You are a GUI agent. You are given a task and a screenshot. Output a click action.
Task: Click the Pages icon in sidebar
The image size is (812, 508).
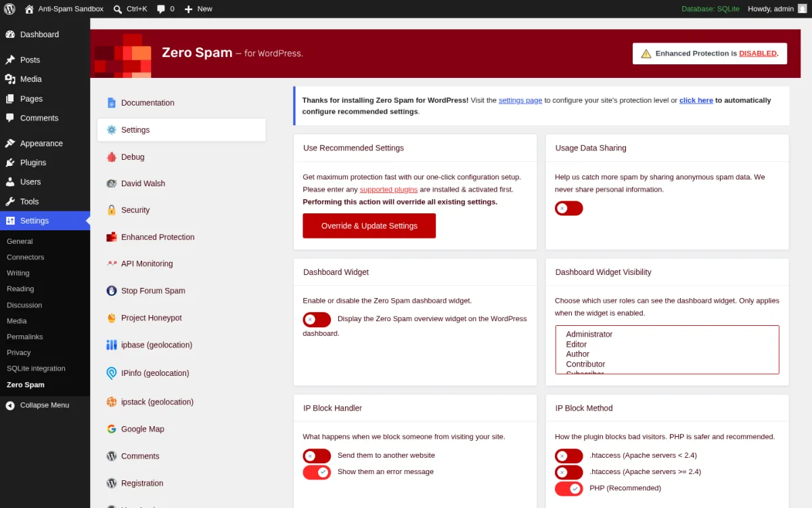pos(10,98)
